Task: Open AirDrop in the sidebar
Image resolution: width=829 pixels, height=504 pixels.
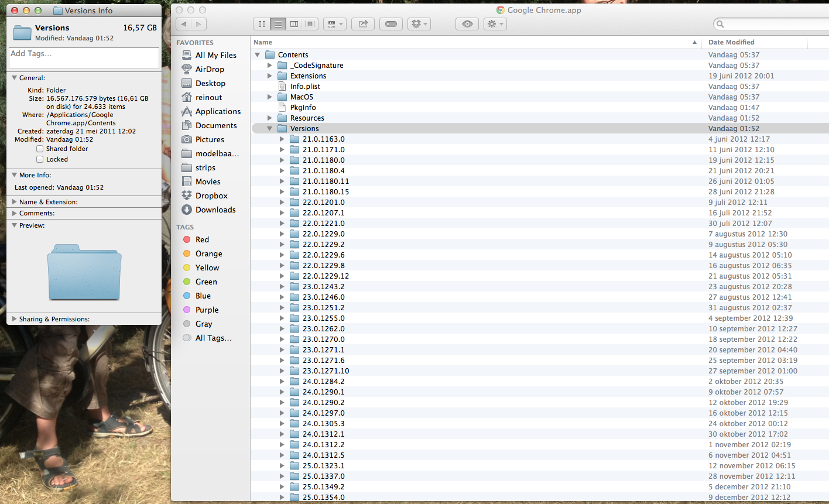Action: [209, 69]
